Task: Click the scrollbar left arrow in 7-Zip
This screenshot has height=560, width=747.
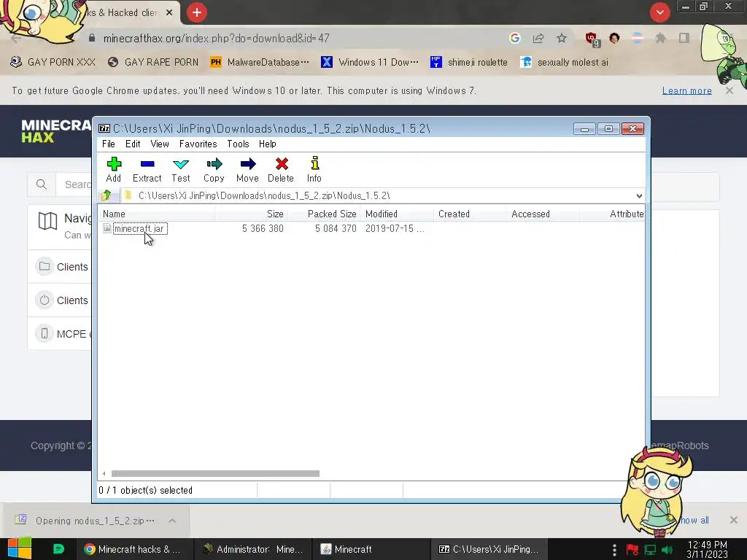Action: pyautogui.click(x=104, y=473)
